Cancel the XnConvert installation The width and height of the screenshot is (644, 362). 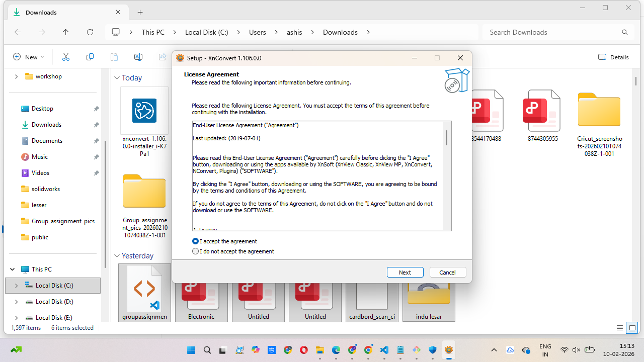click(447, 273)
